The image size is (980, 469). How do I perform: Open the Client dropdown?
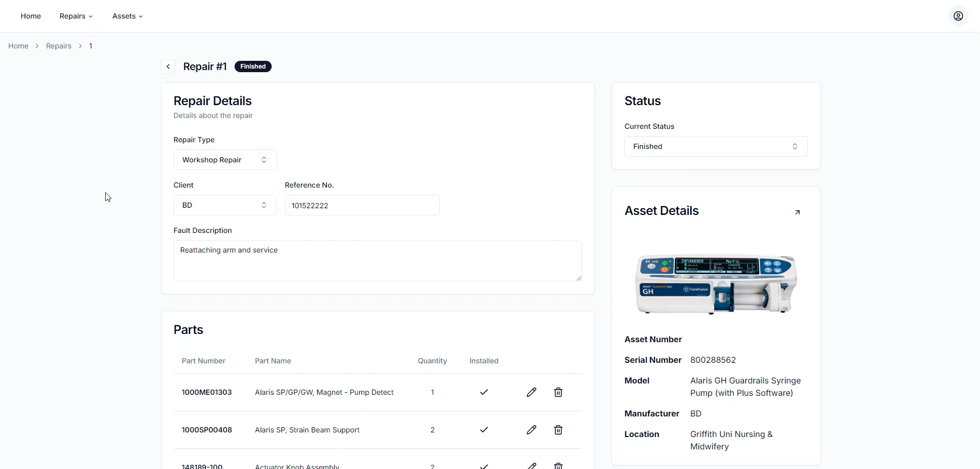tap(225, 205)
